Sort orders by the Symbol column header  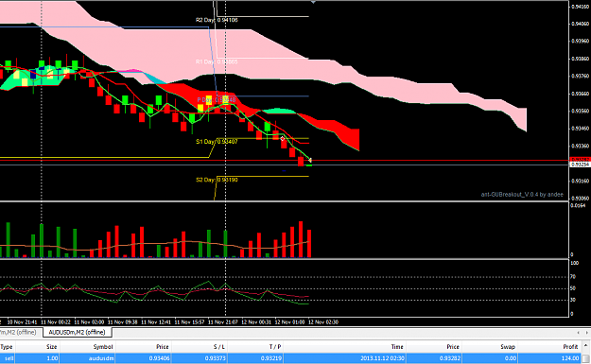102,347
